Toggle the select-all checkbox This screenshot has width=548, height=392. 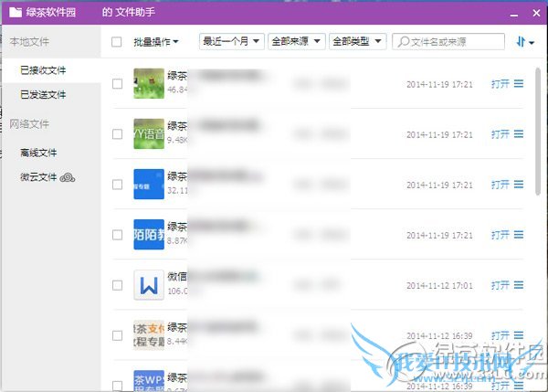[x=116, y=42]
